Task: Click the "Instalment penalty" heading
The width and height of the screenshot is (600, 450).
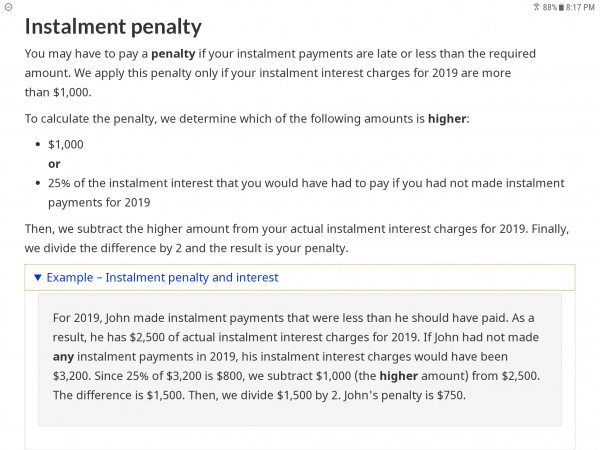Action: [113, 27]
